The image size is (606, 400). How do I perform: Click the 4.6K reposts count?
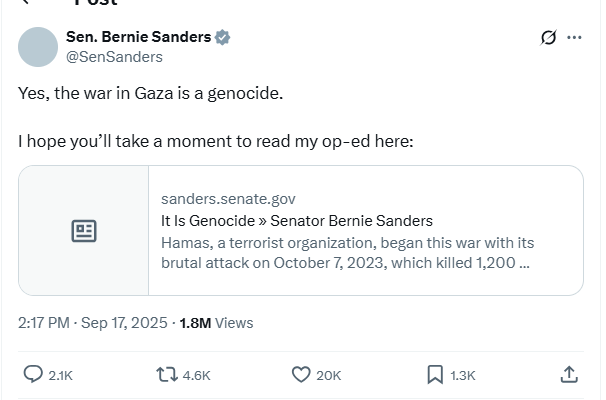[197, 376]
